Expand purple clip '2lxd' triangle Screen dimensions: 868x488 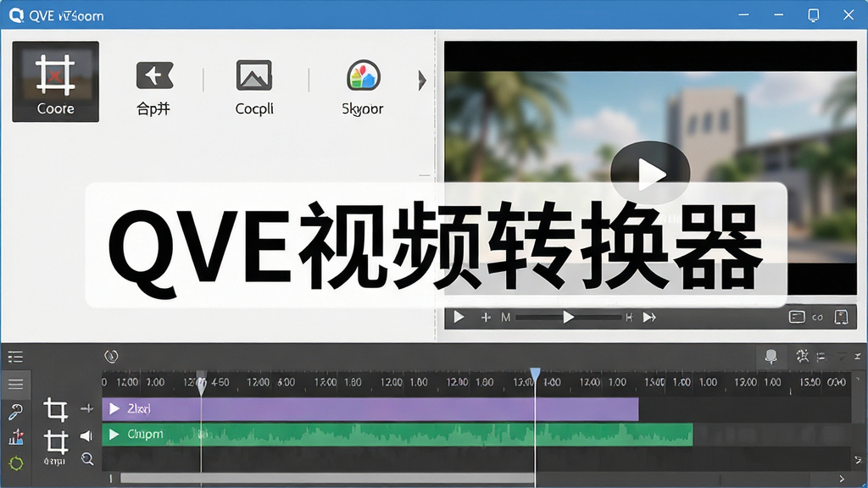tap(114, 408)
